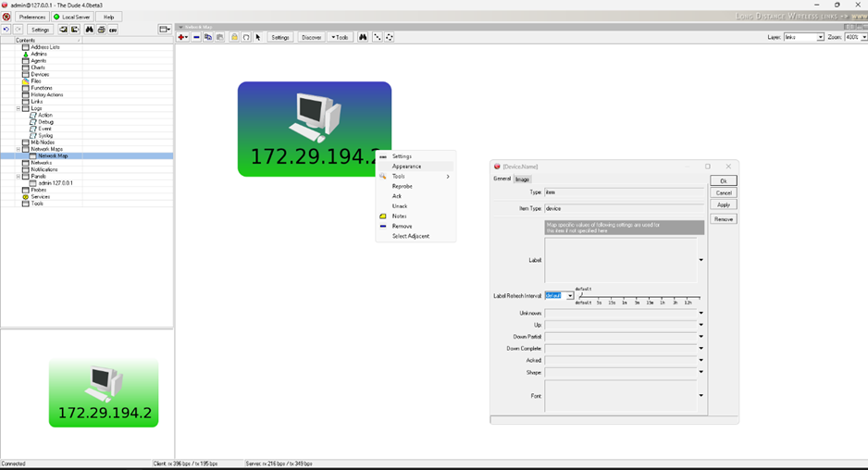Click the binoculars find icon in left toolbar
Screen dimensions: 868x470
click(89, 30)
